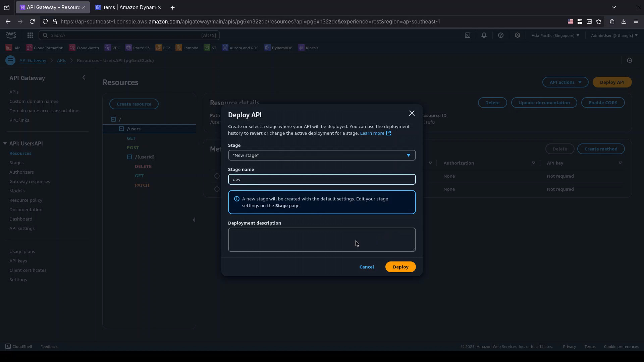Open Gateway responses in the sidebar

pos(30,181)
